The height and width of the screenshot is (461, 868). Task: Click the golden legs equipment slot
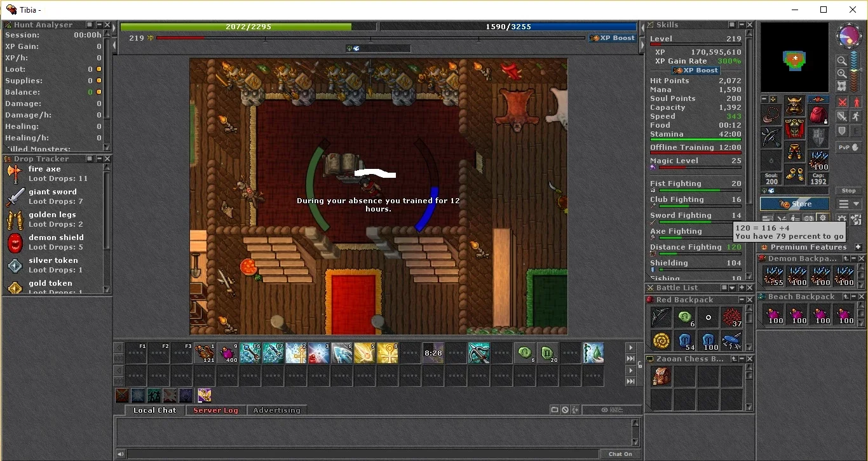[x=794, y=152]
